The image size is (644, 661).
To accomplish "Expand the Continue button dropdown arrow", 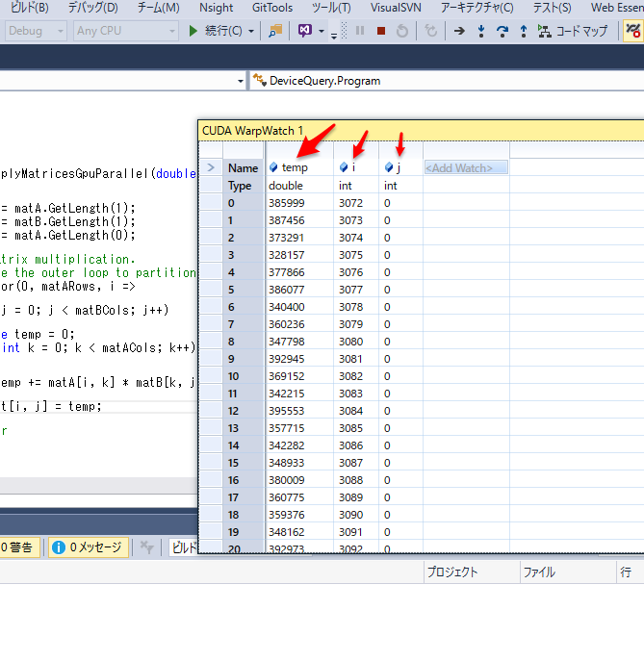I will [x=251, y=31].
